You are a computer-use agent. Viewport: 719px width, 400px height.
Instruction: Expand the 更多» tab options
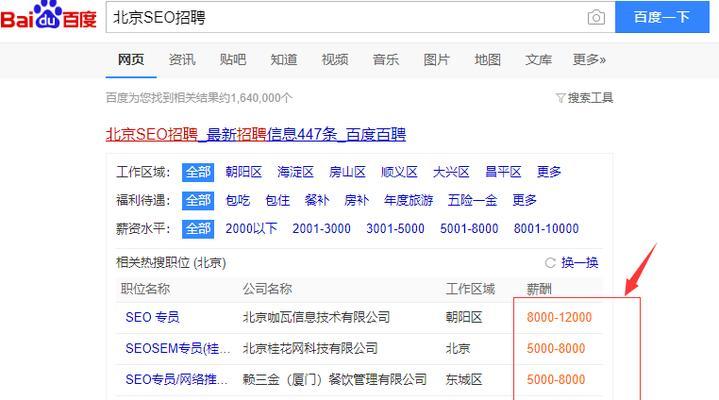pos(589,60)
